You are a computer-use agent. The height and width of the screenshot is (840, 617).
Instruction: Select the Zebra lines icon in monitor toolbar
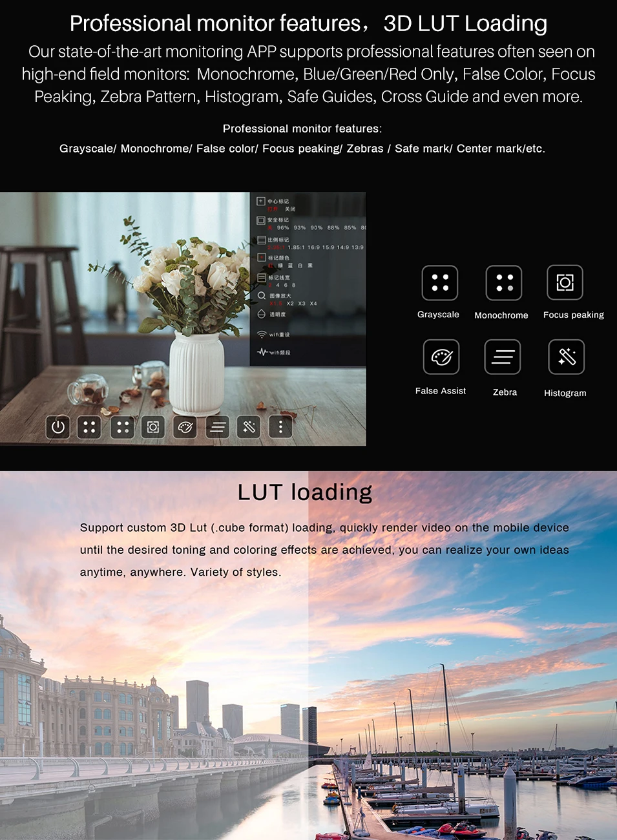[218, 426]
